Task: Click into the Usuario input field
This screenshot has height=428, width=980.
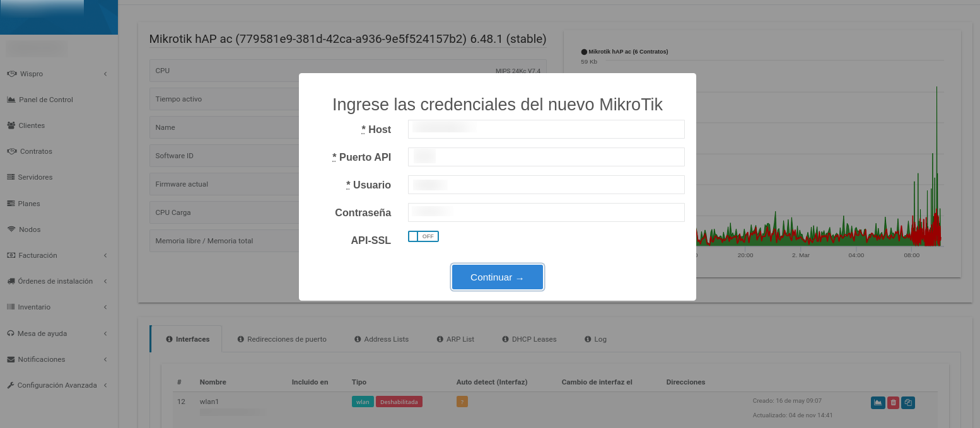Action: 546,185
